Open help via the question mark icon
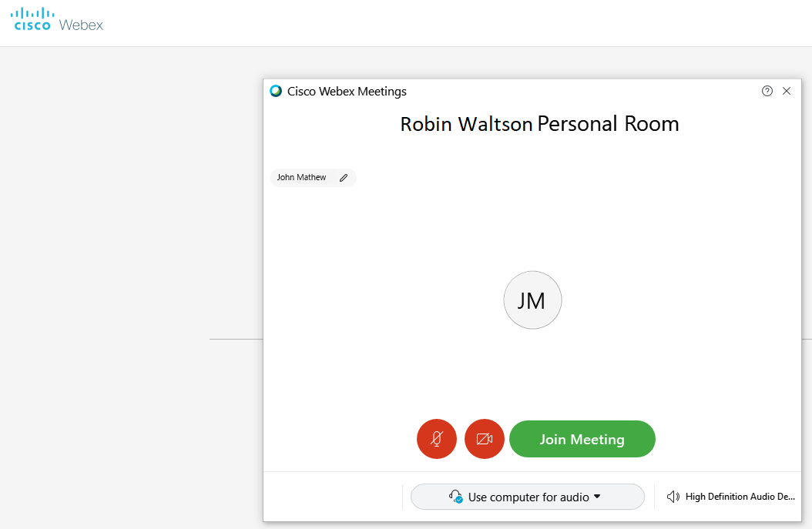This screenshot has width=812, height=529. point(767,91)
